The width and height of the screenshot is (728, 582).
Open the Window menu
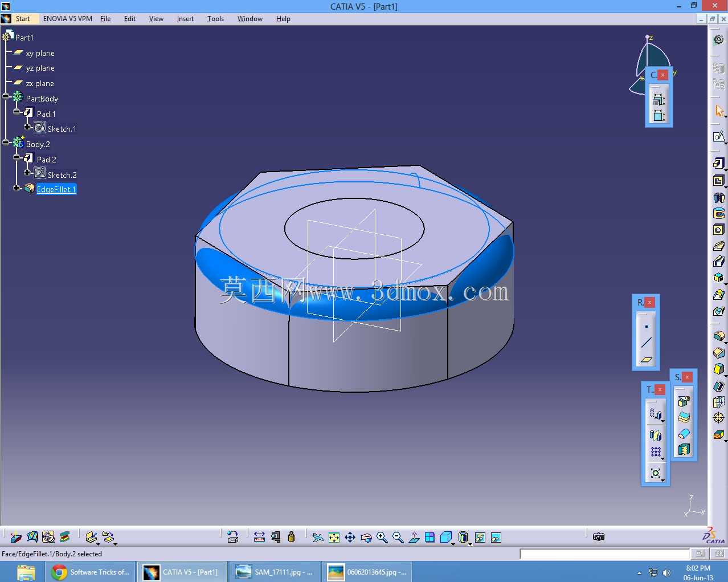[250, 19]
